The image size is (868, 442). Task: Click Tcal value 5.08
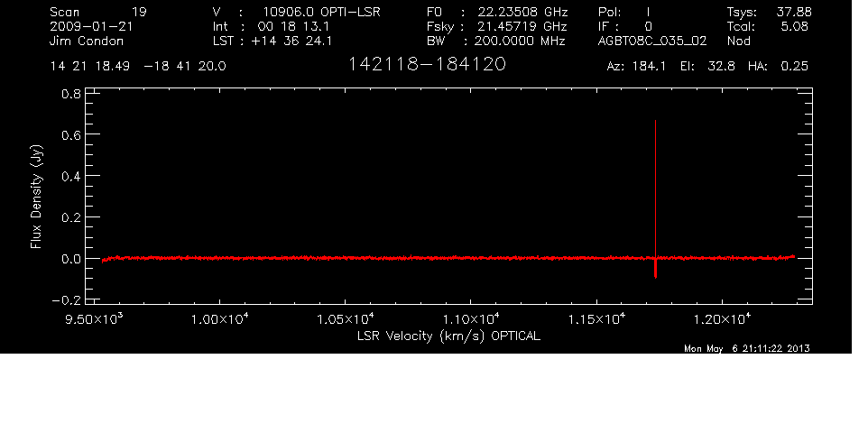(794, 26)
